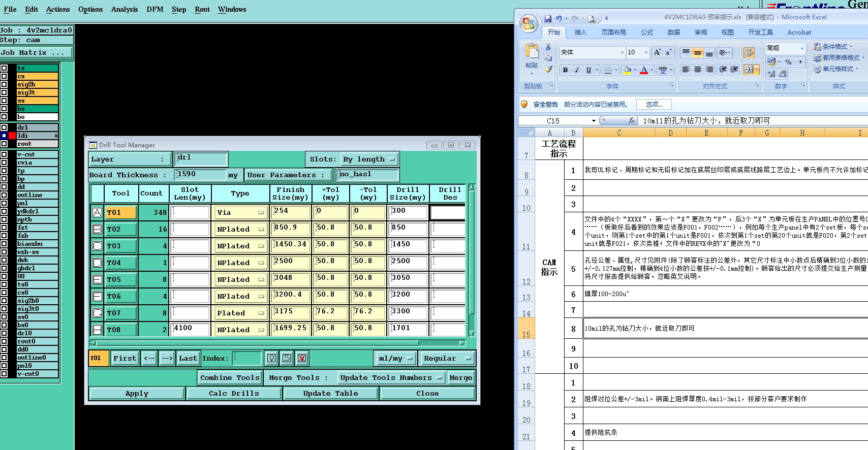
Task: Open the Actions menu
Action: point(58,9)
